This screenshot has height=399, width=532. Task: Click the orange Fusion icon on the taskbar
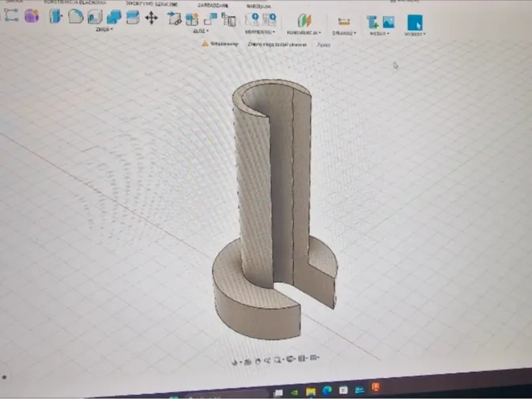point(375,387)
